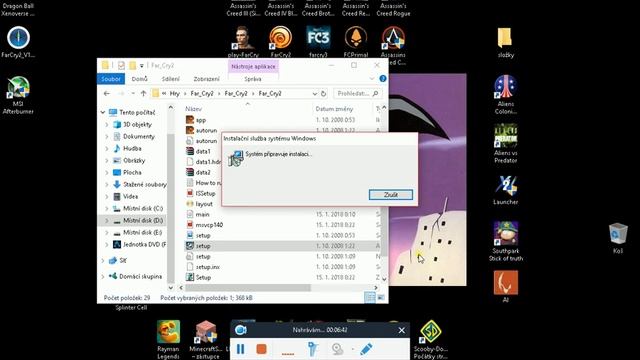The width and height of the screenshot is (640, 360).
Task: Close the recording toolbar
Action: point(402,330)
